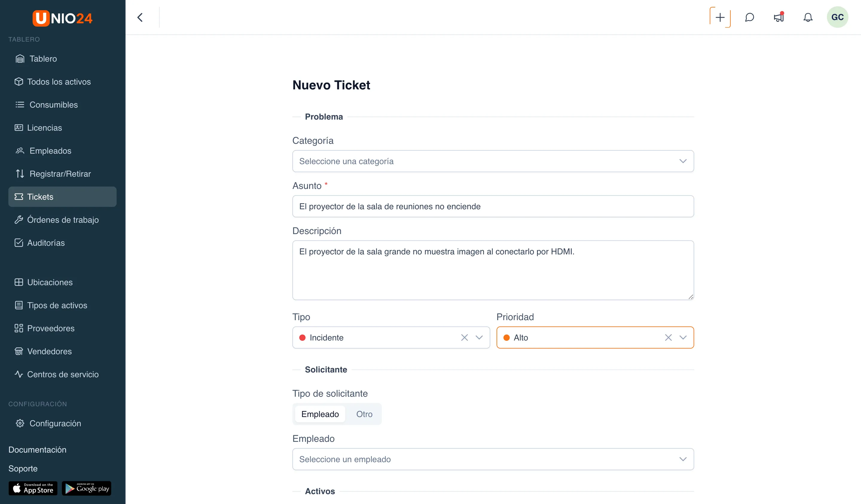The image size is (861, 504).
Task: Navigate to Centros de servicio
Action: (x=62, y=374)
